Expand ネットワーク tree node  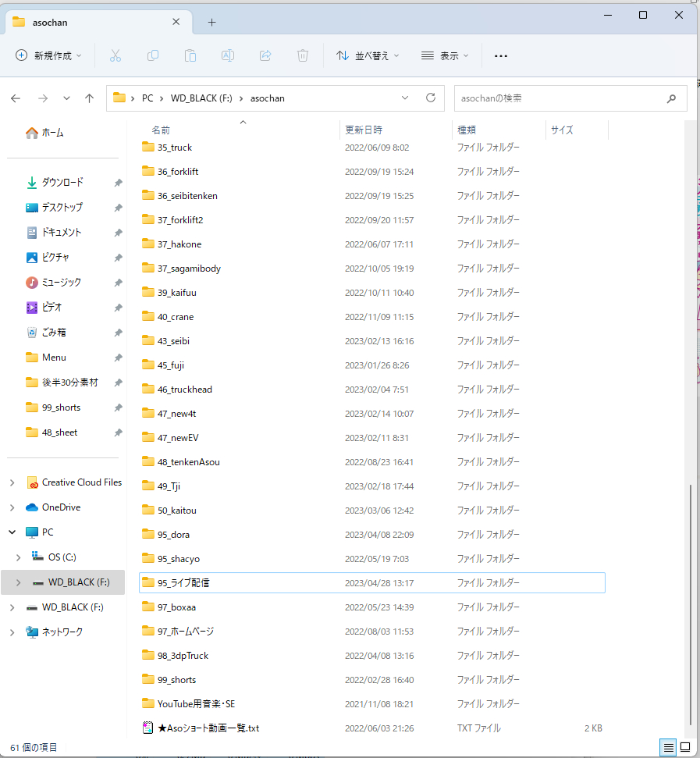[12, 632]
